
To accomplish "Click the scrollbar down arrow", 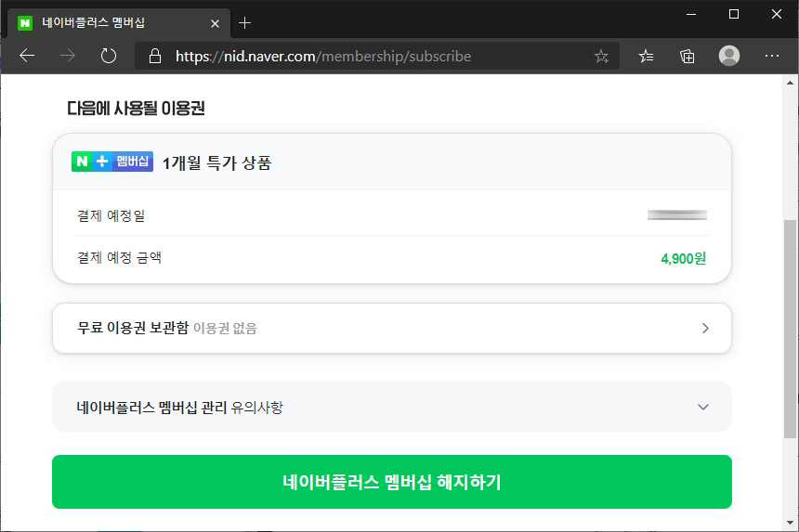I will tap(790, 523).
